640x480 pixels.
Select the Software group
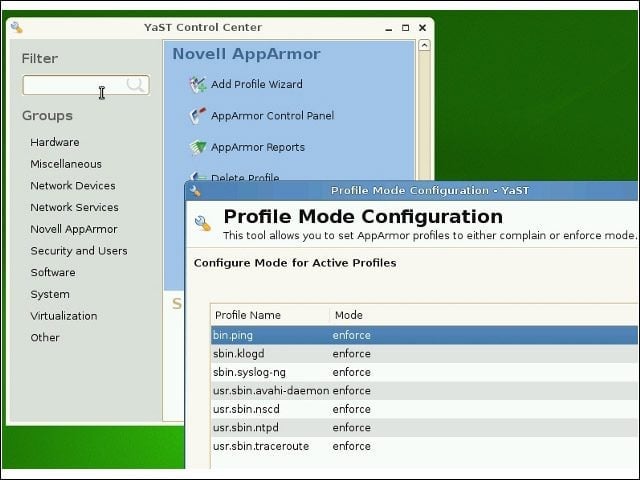click(53, 272)
